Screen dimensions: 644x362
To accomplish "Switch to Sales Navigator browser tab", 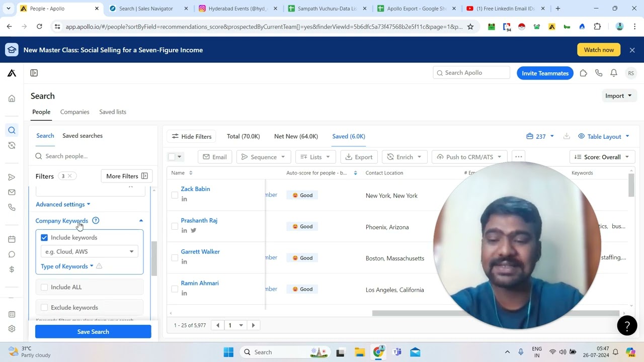I will (x=149, y=9).
